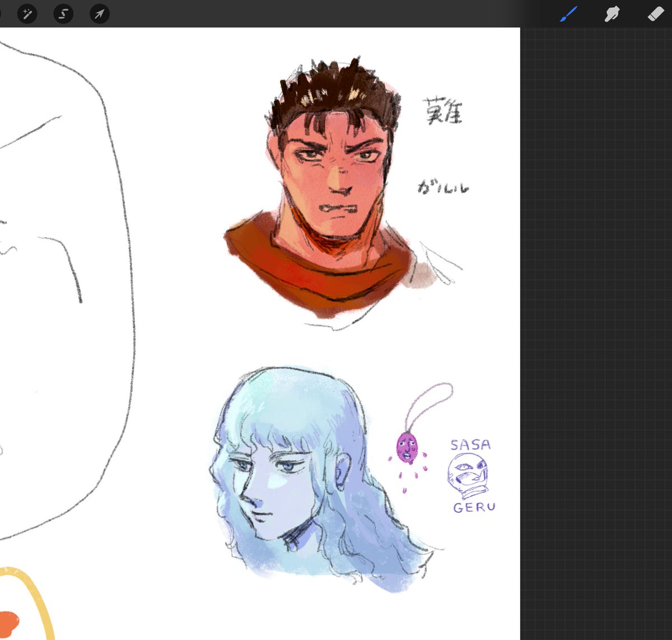The height and width of the screenshot is (640, 672).
Task: Activate the Transform arrow tool
Action: pyautogui.click(x=99, y=13)
